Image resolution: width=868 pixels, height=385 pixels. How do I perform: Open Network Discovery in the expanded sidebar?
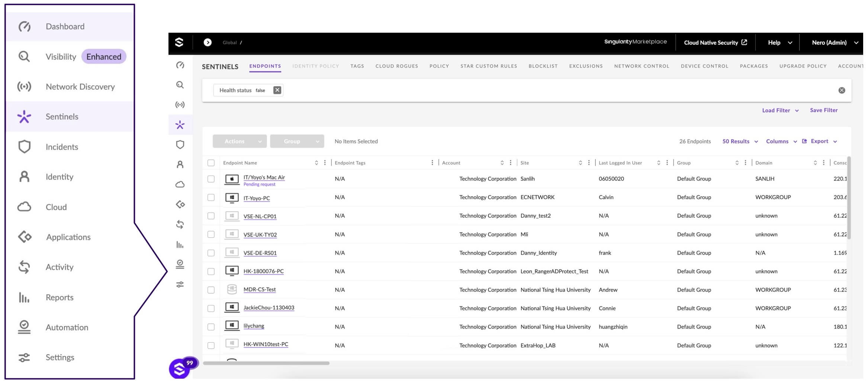point(70,87)
